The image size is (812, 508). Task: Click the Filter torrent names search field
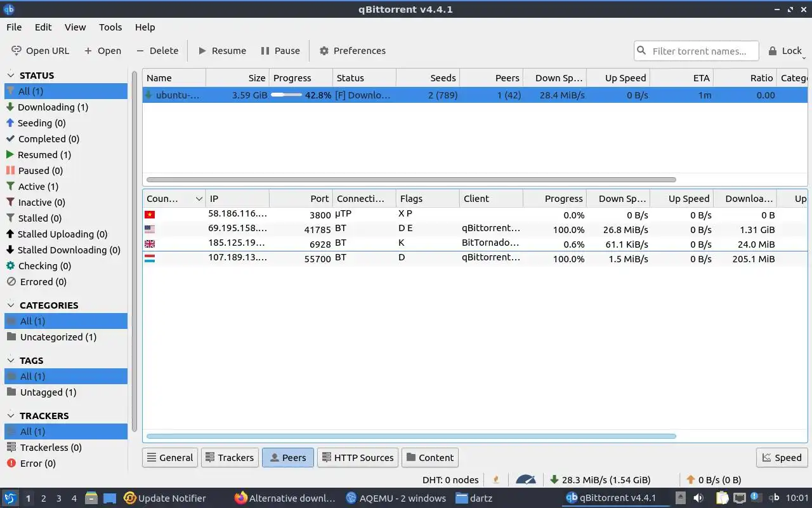tap(696, 51)
